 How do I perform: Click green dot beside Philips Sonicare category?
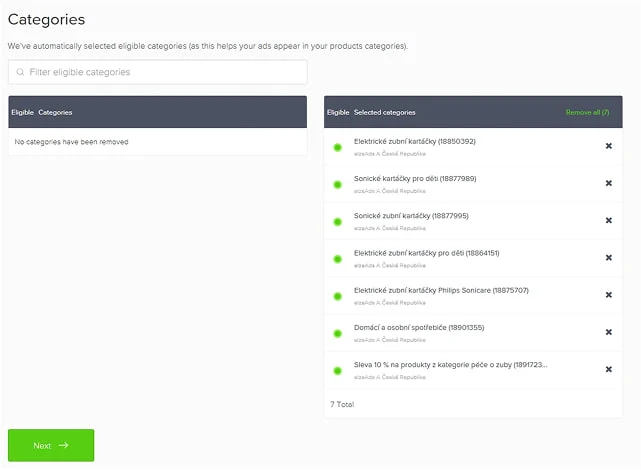point(338,296)
